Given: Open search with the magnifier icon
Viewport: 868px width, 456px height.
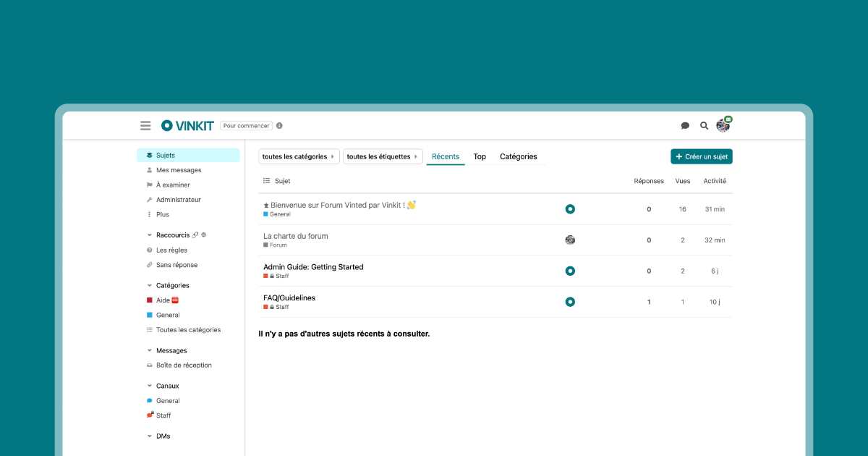Looking at the screenshot, I should pos(704,126).
